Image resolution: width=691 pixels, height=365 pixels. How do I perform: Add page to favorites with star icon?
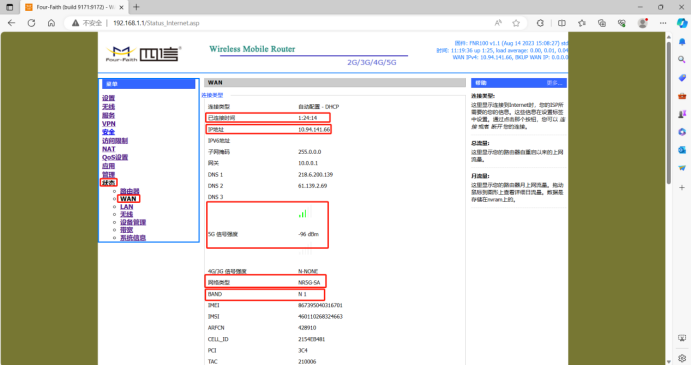click(x=516, y=23)
